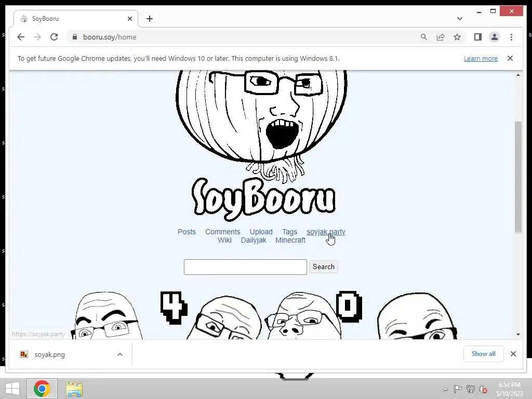Viewport: 532px width, 399px height.
Task: Show all downloads
Action: tap(484, 354)
